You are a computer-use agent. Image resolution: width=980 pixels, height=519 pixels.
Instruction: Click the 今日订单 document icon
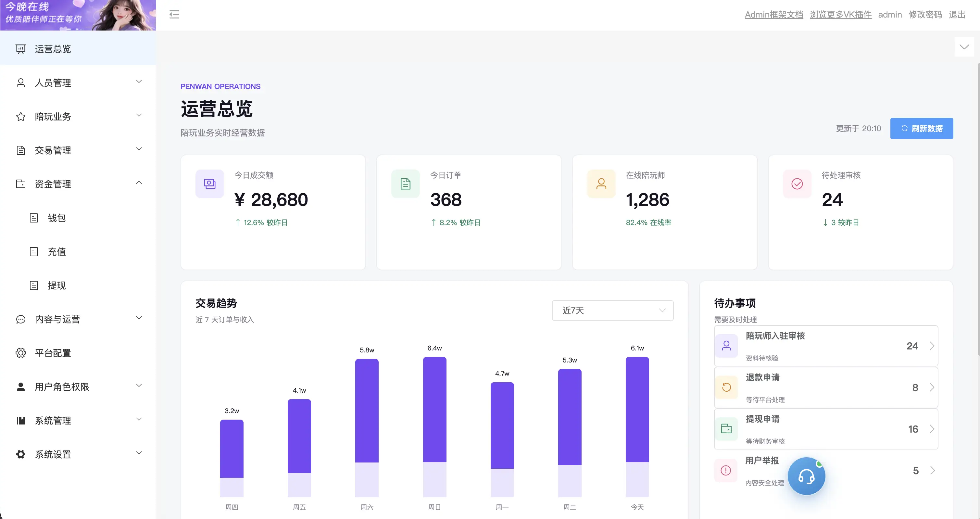[x=406, y=184]
